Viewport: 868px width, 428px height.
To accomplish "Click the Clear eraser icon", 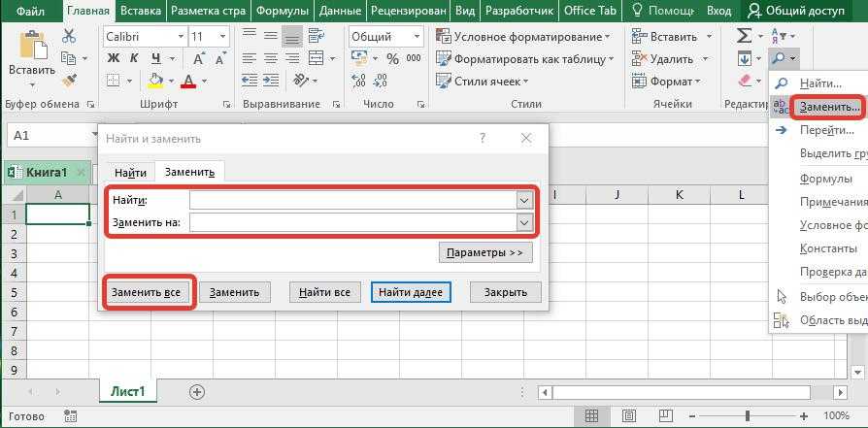I will tap(745, 82).
